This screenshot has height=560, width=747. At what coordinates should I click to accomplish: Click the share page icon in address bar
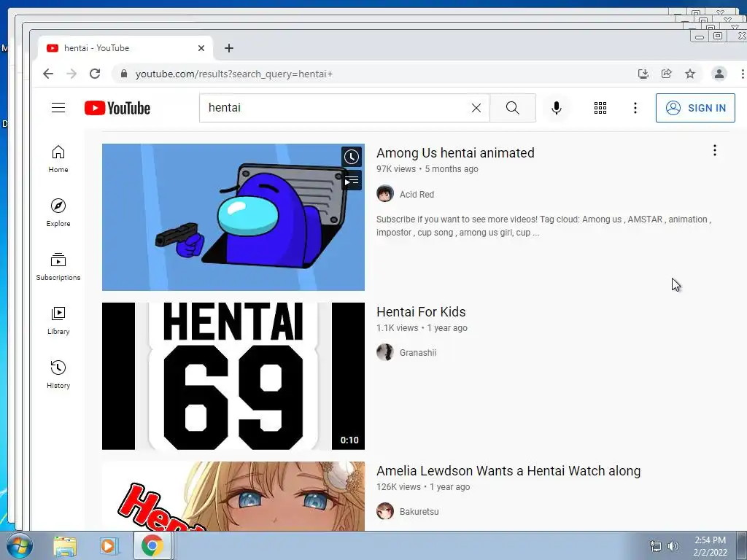point(667,74)
